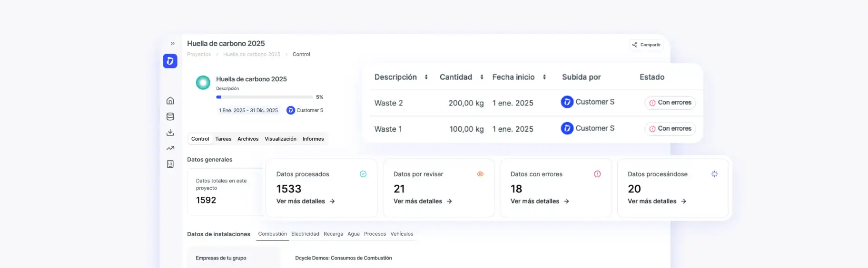Click the spinner icon on Datos procesándose
The image size is (868, 268).
714,174
